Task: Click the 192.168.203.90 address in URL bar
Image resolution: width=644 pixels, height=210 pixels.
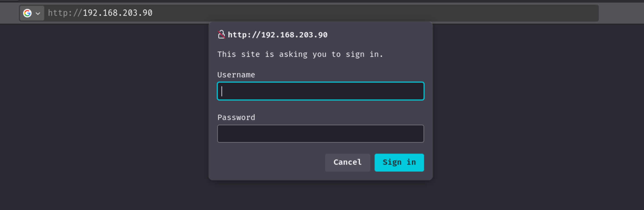Action: [x=118, y=13]
